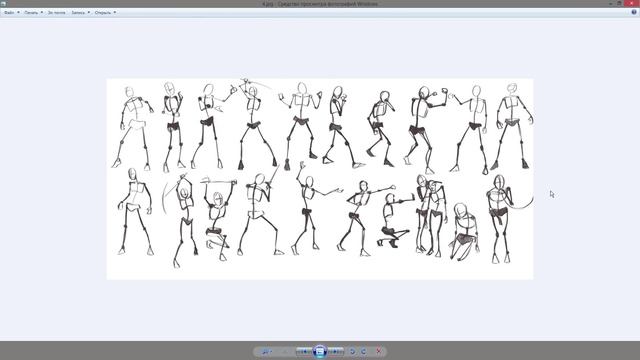Open the Открыть dropdown menu

(105, 13)
